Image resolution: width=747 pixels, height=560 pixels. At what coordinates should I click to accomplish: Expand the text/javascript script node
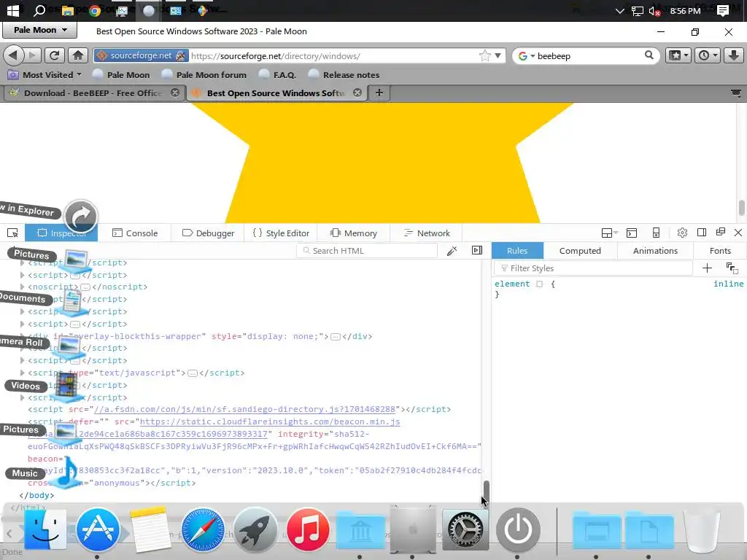click(x=22, y=373)
